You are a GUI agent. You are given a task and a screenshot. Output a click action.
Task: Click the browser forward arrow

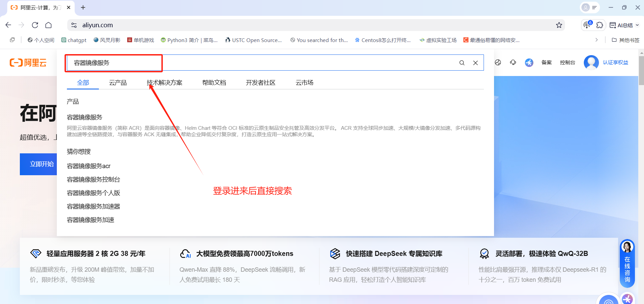(21, 25)
